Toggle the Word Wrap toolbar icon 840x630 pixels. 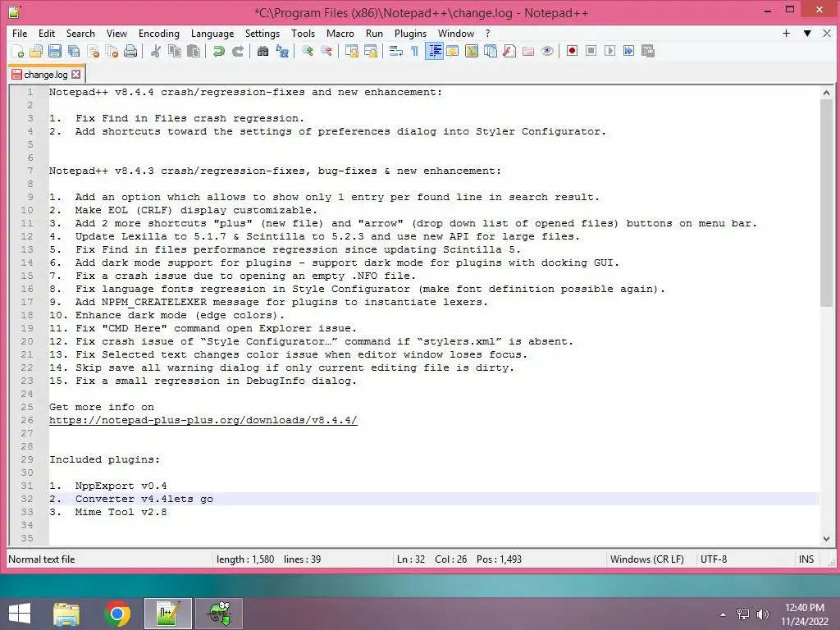pyautogui.click(x=396, y=51)
